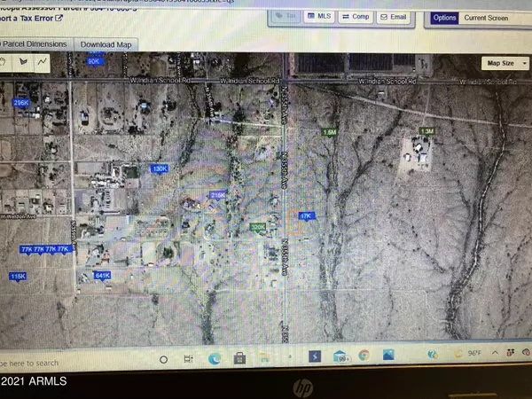
Task: Open the 96°F weather widget
Action: click(469, 353)
